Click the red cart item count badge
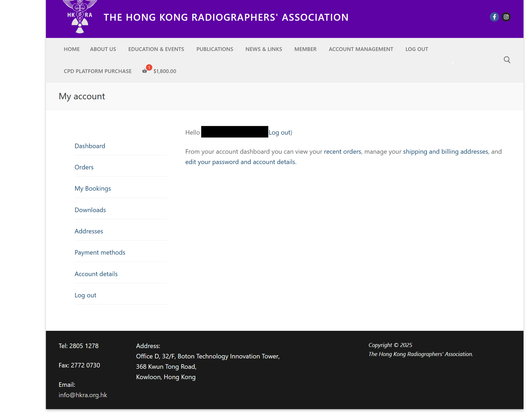532x420 pixels. pos(149,67)
